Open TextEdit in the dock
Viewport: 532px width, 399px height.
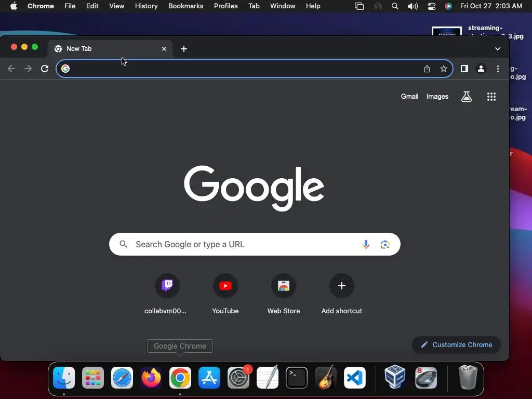coord(268,378)
